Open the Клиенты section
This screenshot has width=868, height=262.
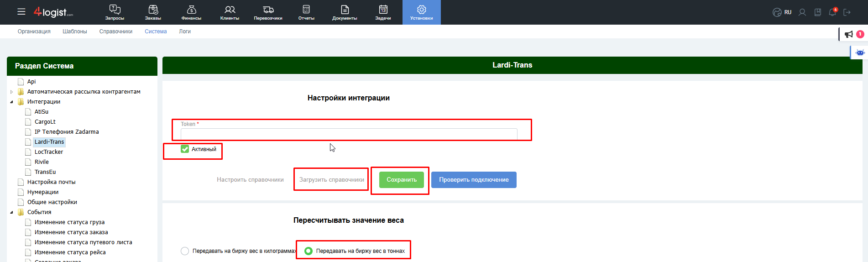[x=230, y=12]
